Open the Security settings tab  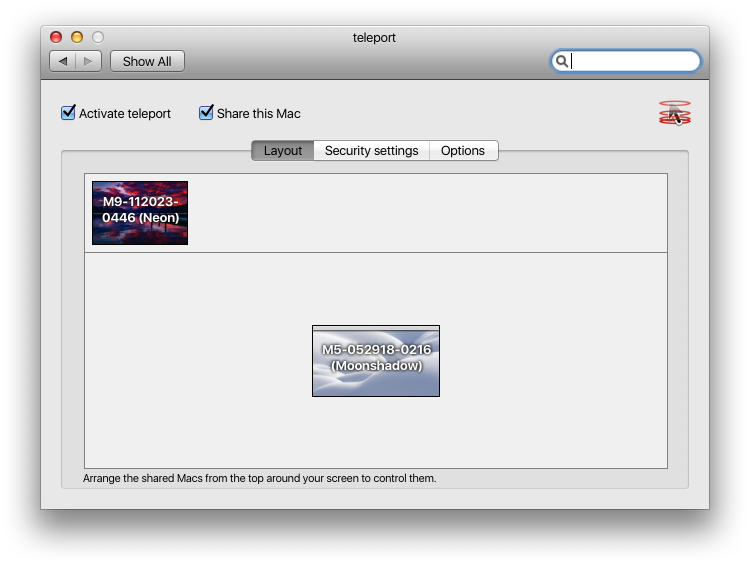(x=371, y=151)
